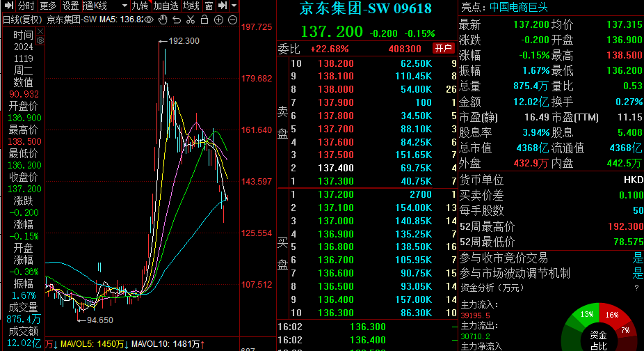Screen dimensions: 644x351
Task: Click the undo arrow icon in chart header
Action: pyautogui.click(x=177, y=19)
